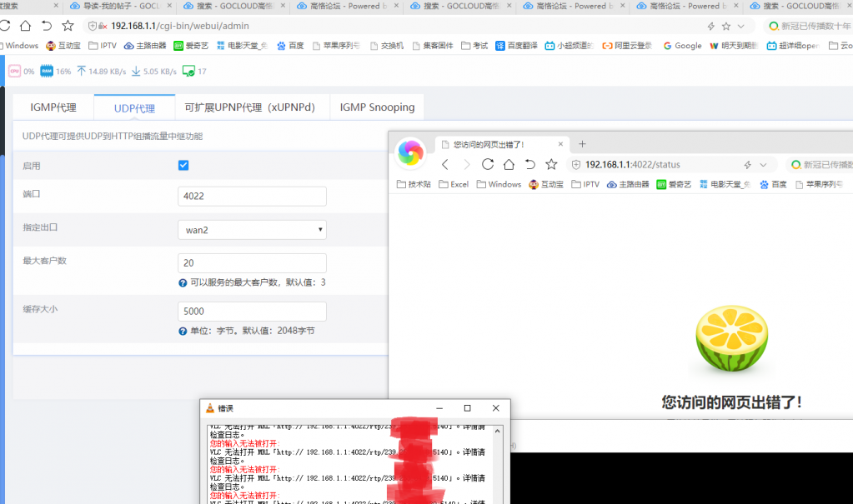Click the RAM usage icon in the router status bar
This screenshot has height=504, width=853.
click(47, 72)
